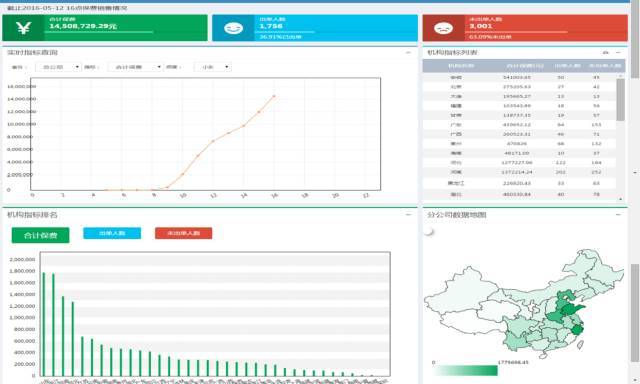Viewport: 640px width, 384px height.
Task: Collapse the 实时指标趋图 panel with minus icon
Action: click(408, 53)
